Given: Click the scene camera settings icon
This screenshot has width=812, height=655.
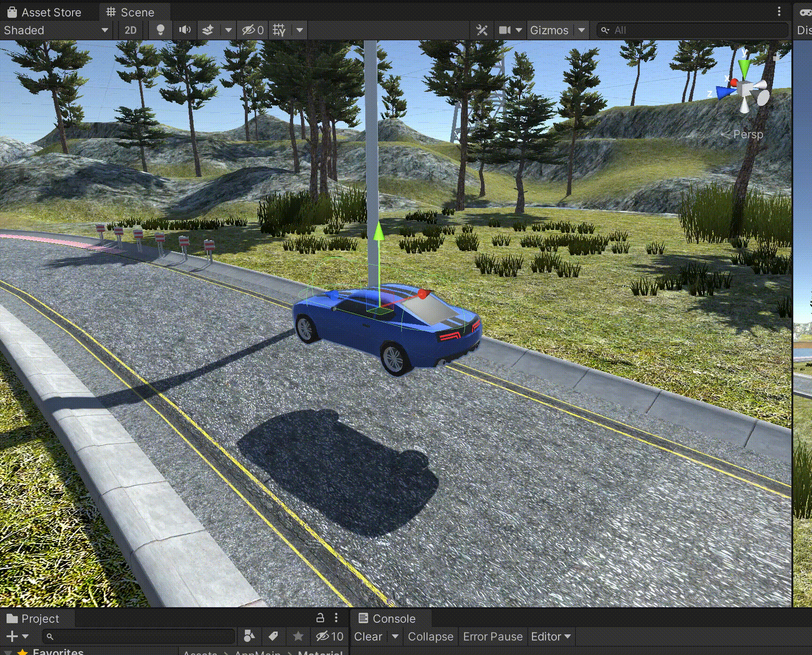Looking at the screenshot, I should (505, 30).
